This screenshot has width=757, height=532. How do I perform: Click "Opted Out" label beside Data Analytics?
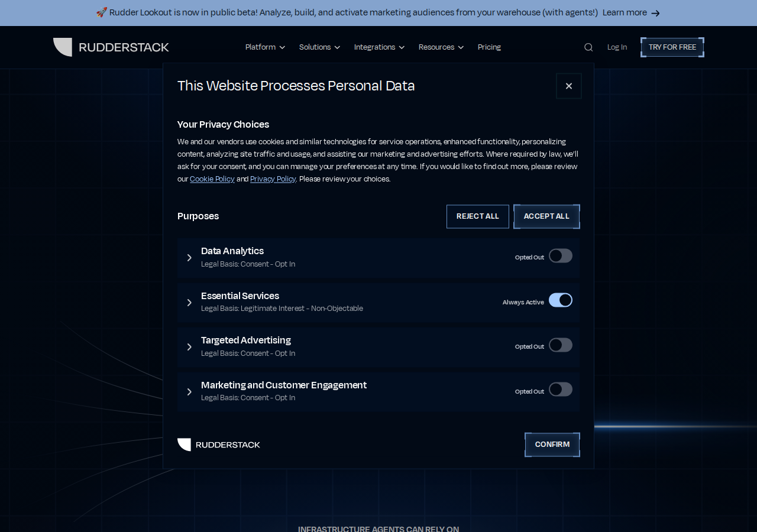[529, 258]
